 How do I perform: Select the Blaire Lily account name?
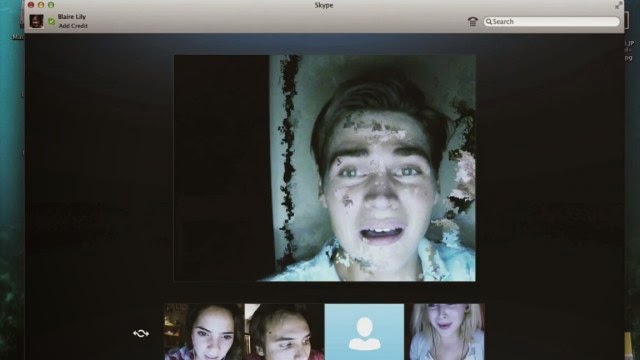(72, 17)
